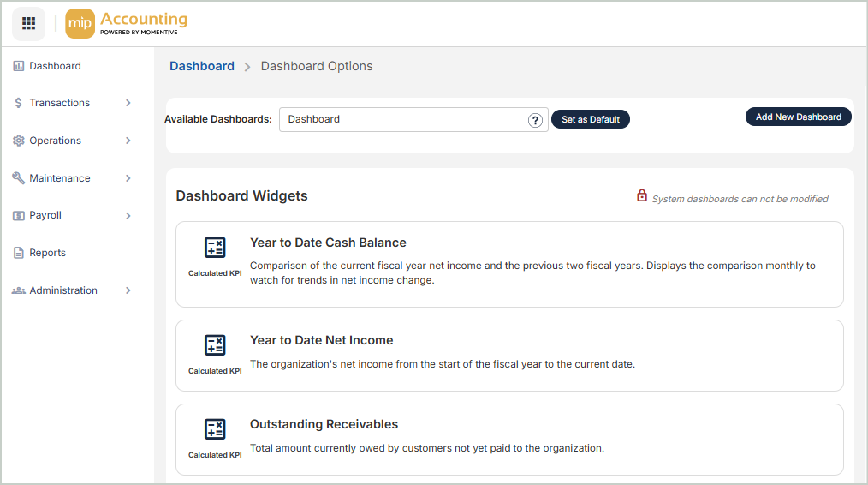Expand the Maintenance menu chevron

pyautogui.click(x=128, y=178)
